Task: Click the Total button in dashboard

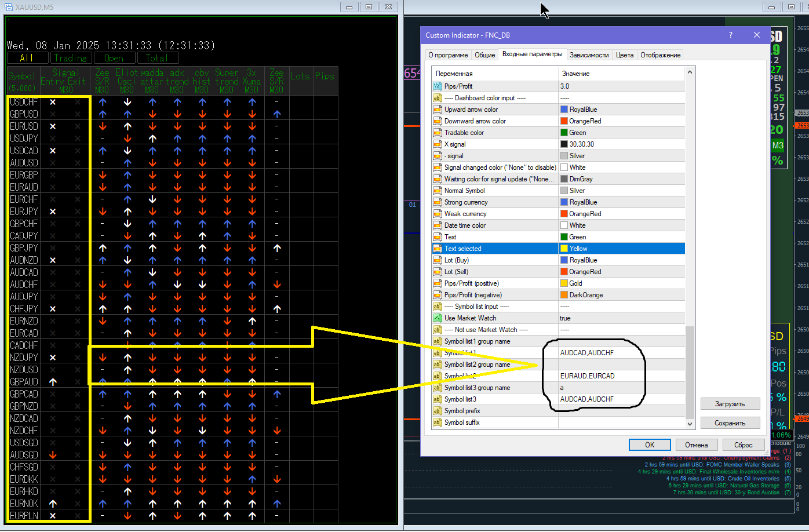Action: [158, 58]
